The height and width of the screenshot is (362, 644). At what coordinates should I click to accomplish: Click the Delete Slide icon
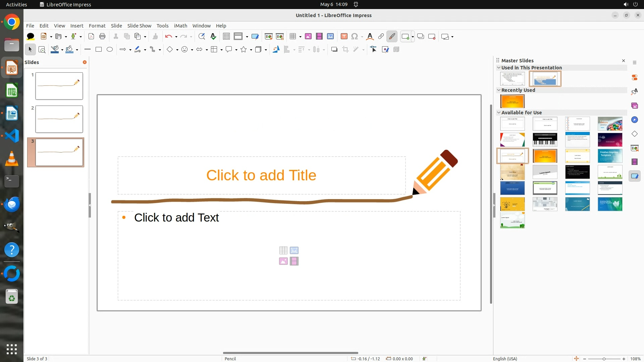[x=432, y=37]
